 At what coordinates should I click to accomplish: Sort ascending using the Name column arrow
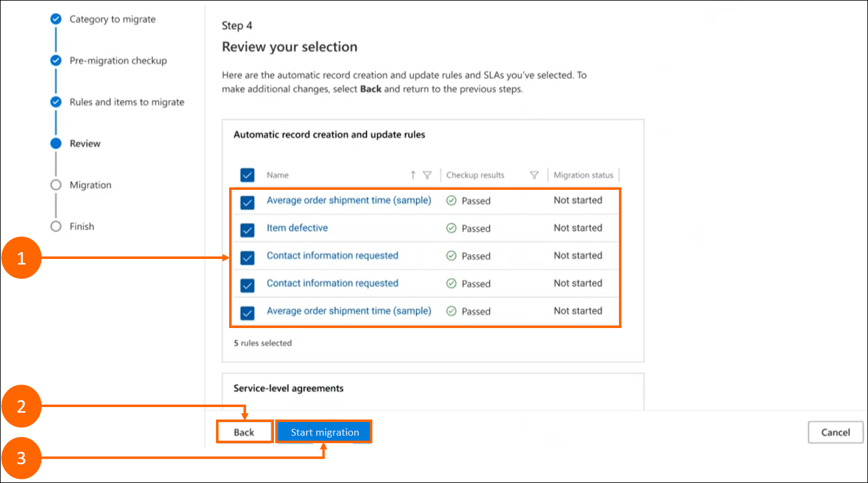(413, 175)
